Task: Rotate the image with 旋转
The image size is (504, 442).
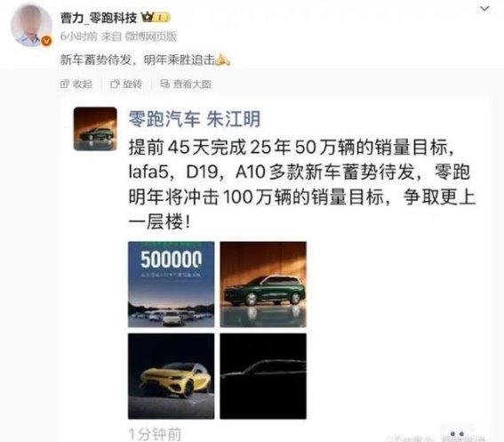Action: pos(126,84)
